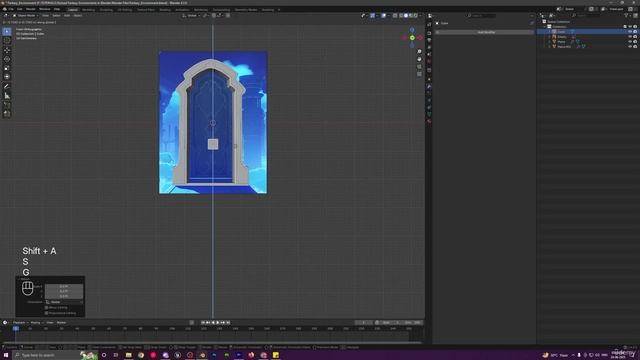Open Playback popover in timeline
The width and height of the screenshot is (640, 360).
click(x=20, y=322)
